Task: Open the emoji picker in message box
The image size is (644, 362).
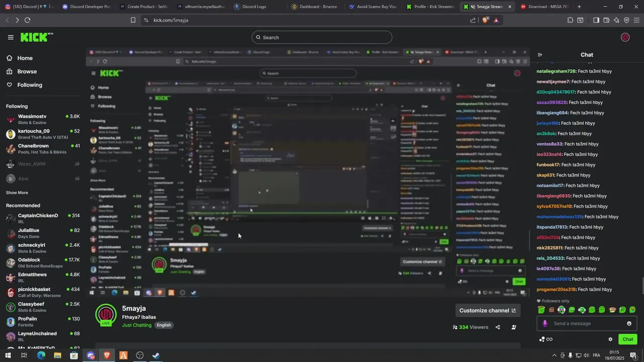Action: pos(629,323)
